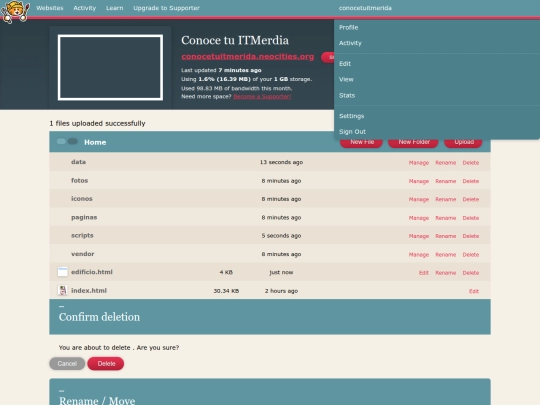540x405 pixels.
Task: Click the Neocities cat logo
Action: pyautogui.click(x=15, y=11)
